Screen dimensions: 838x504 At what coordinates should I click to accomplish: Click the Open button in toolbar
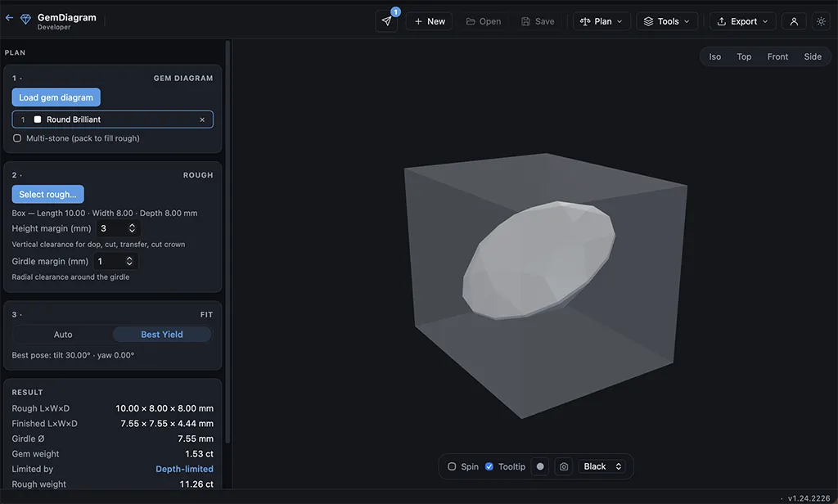coord(483,21)
